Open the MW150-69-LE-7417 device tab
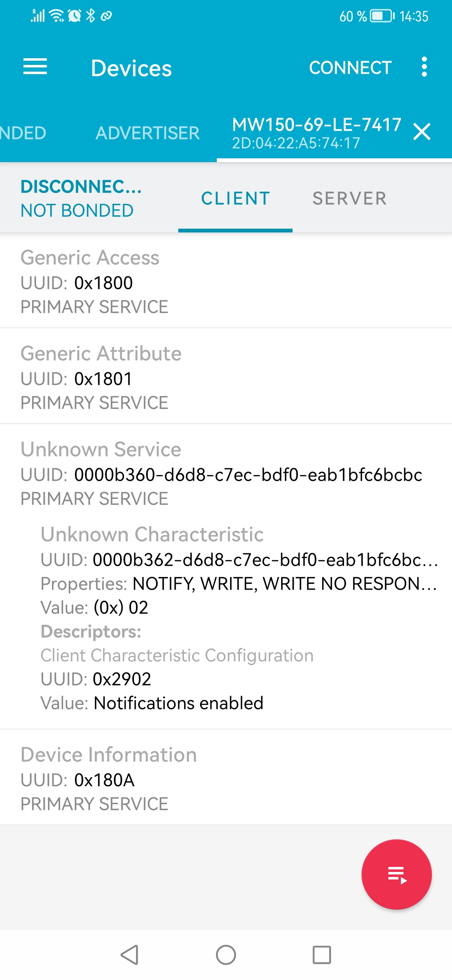452x980 pixels. pyautogui.click(x=316, y=133)
